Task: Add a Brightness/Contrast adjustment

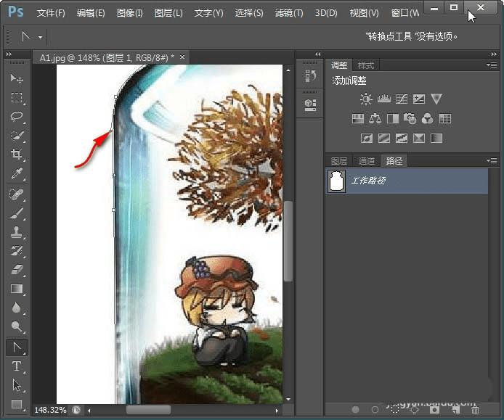Action: (365, 99)
